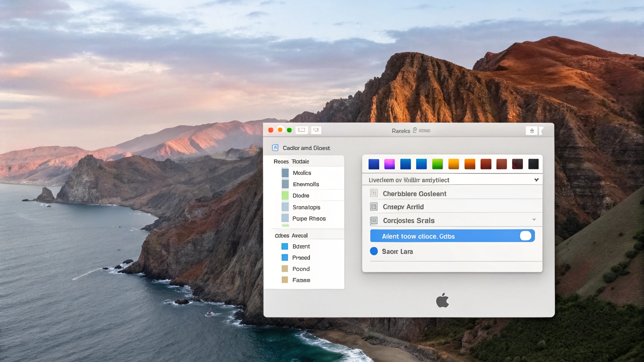Click the Cnsepx Arrlid row icon
Screen dimensions: 644x362
[374, 207]
